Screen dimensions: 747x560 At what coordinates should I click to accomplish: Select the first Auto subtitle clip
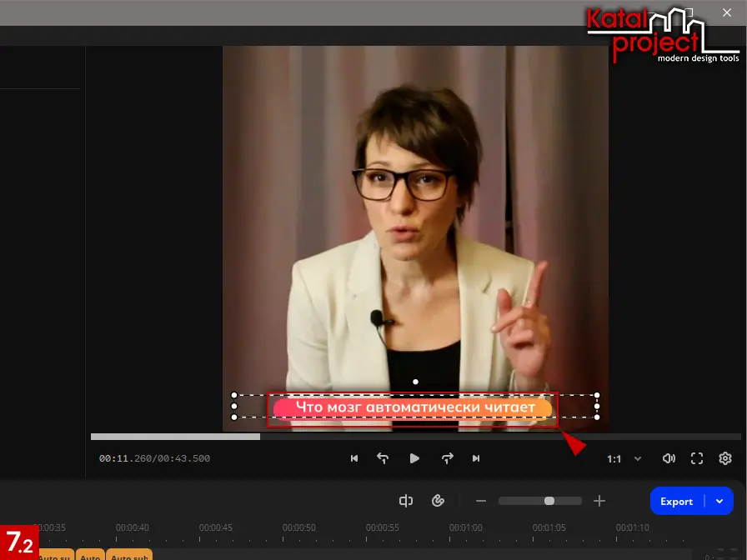pos(56,554)
